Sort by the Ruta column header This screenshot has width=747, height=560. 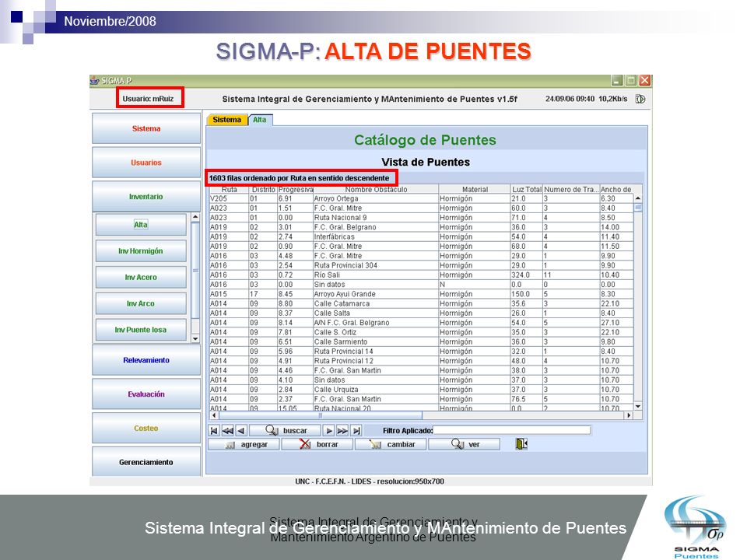tap(229, 190)
